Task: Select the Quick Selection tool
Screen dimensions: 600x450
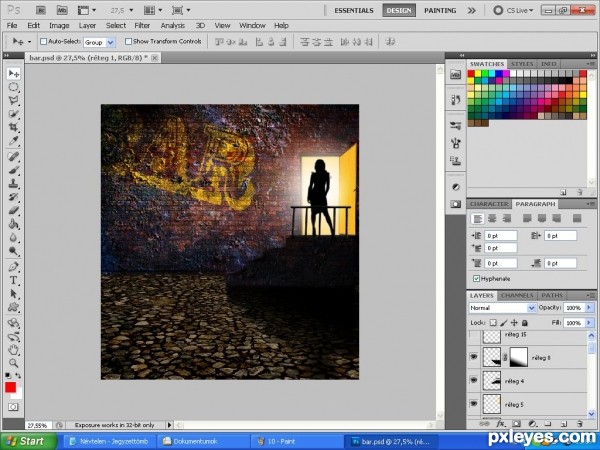Action: [x=13, y=114]
